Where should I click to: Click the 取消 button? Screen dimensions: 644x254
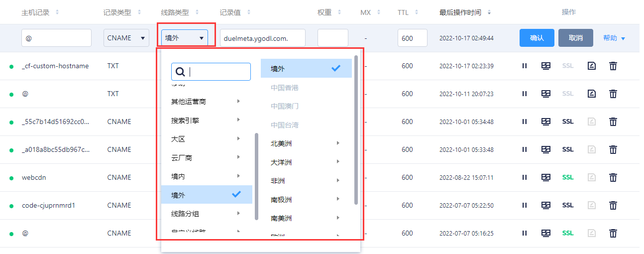(576, 38)
